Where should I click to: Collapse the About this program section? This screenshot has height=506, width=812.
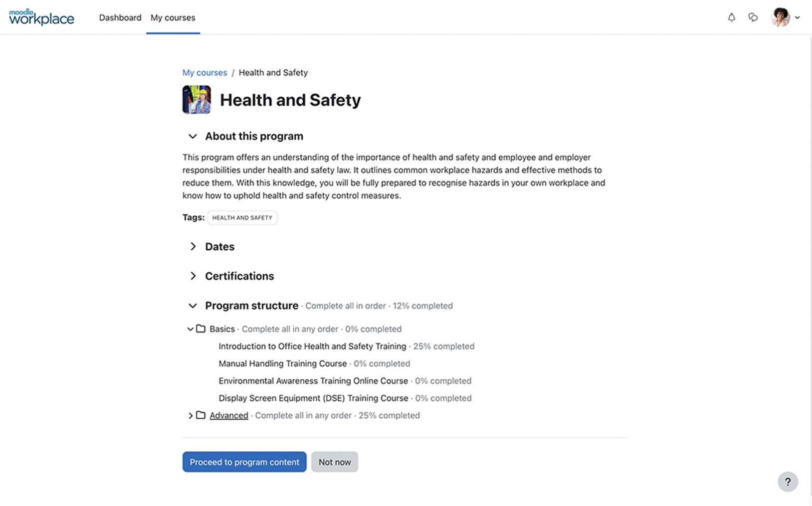point(193,136)
